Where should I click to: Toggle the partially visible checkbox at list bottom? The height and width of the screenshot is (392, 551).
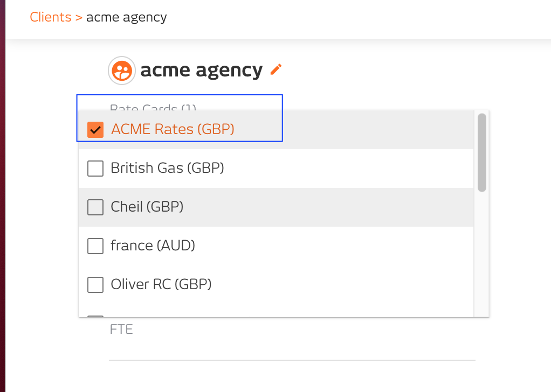click(x=95, y=316)
